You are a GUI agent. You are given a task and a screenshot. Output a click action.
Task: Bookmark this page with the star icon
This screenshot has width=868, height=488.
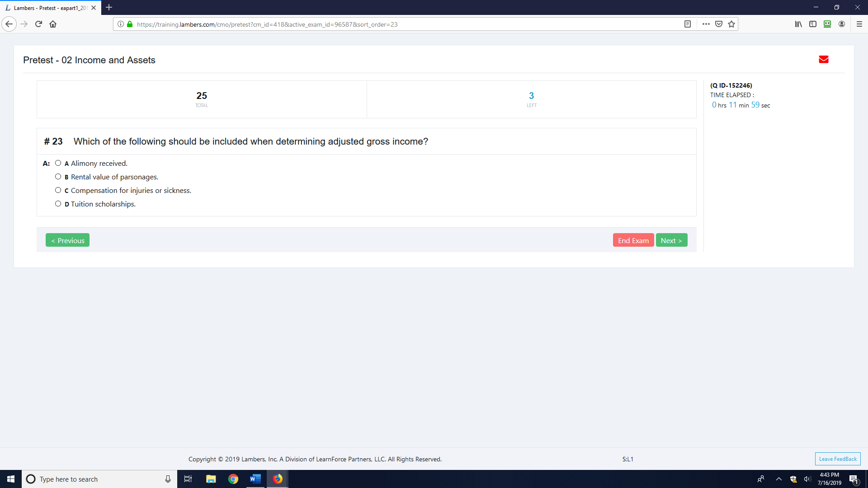tap(731, 24)
